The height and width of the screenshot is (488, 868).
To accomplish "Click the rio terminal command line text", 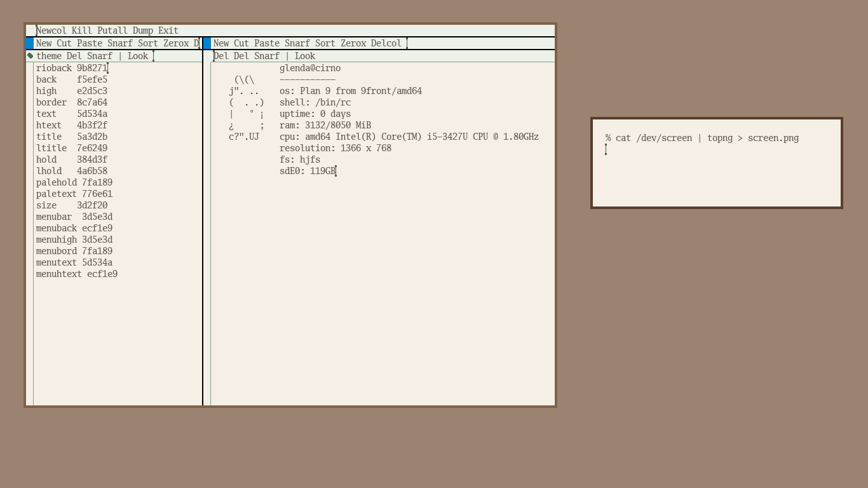I will 702,138.
